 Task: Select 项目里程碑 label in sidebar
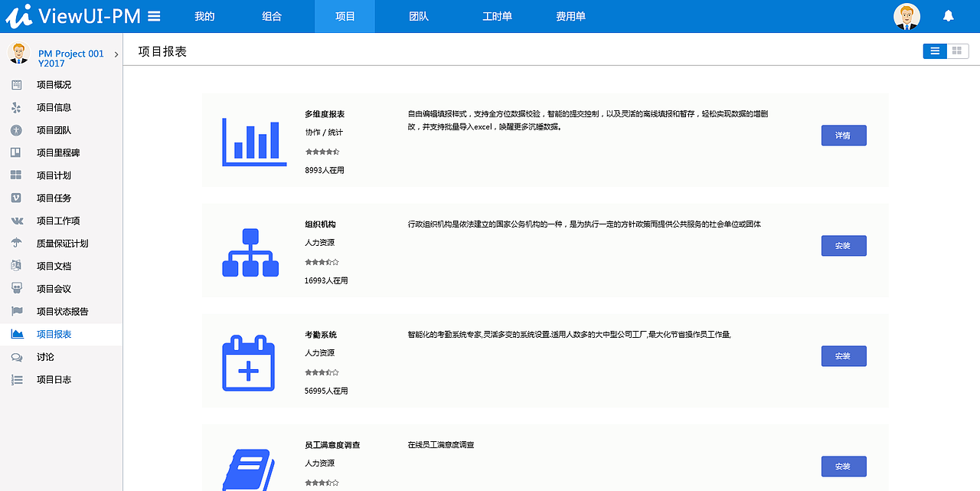click(x=58, y=152)
